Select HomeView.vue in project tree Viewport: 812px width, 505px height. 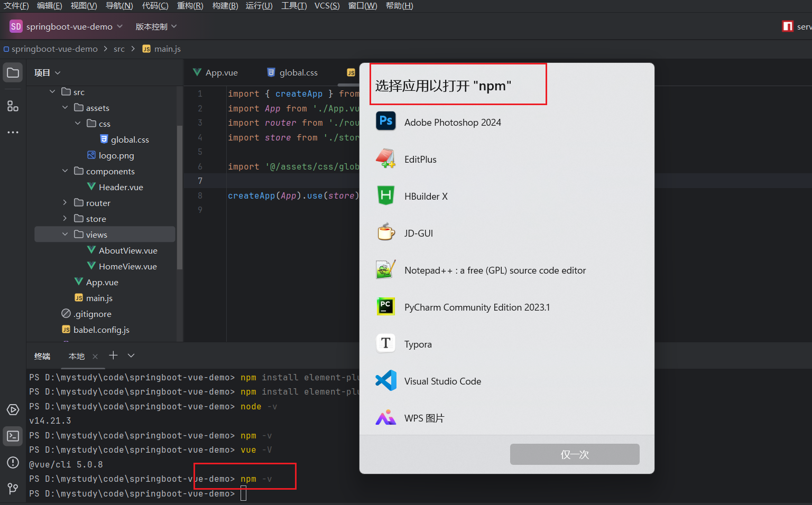click(x=128, y=266)
